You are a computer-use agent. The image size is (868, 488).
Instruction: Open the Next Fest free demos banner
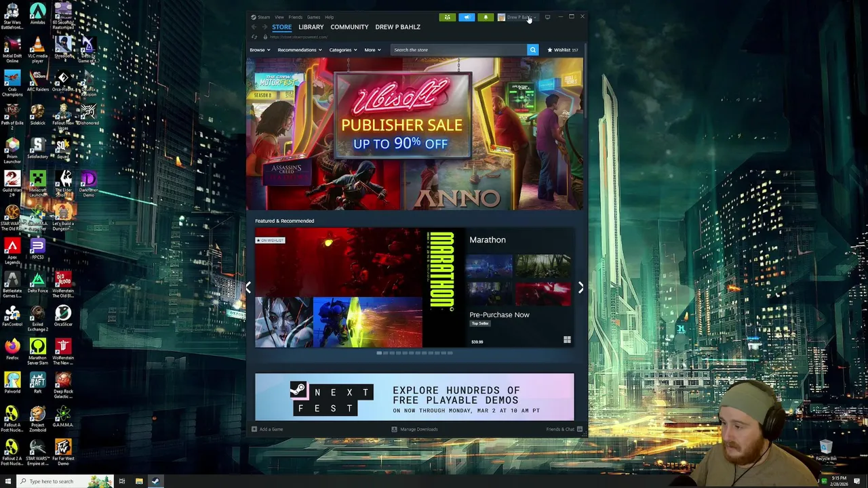pyautogui.click(x=414, y=397)
